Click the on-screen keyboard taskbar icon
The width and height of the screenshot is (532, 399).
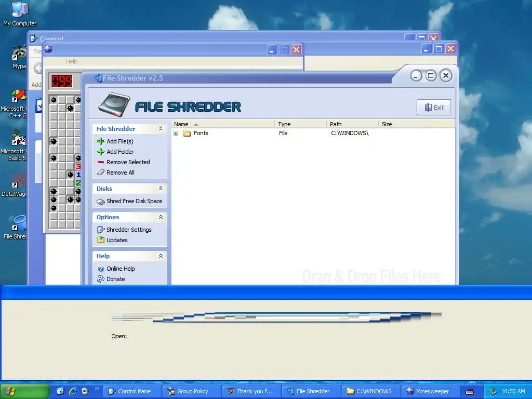tap(470, 392)
